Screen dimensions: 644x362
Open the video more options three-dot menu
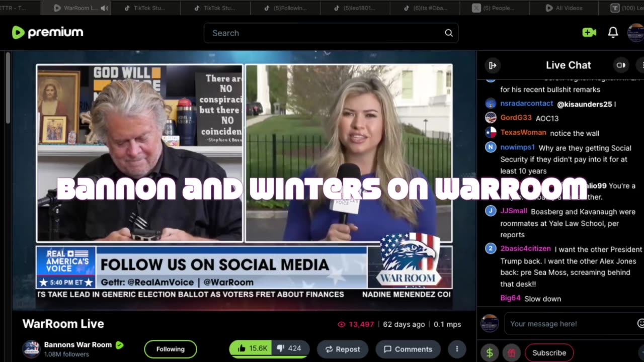click(457, 348)
